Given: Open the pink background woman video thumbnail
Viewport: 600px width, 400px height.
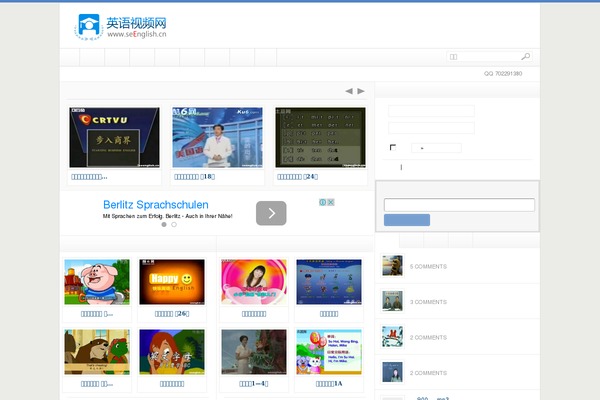Looking at the screenshot, I should click(x=254, y=282).
